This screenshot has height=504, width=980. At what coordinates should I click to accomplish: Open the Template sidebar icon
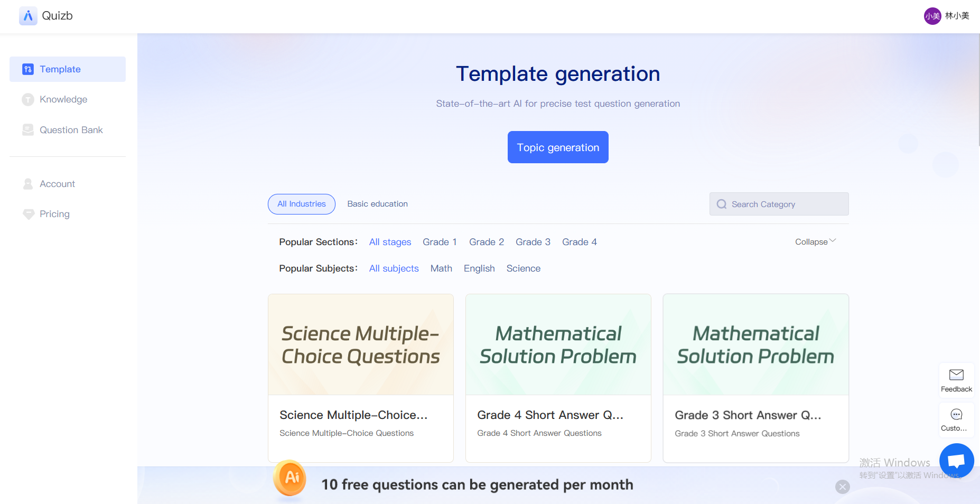point(28,69)
